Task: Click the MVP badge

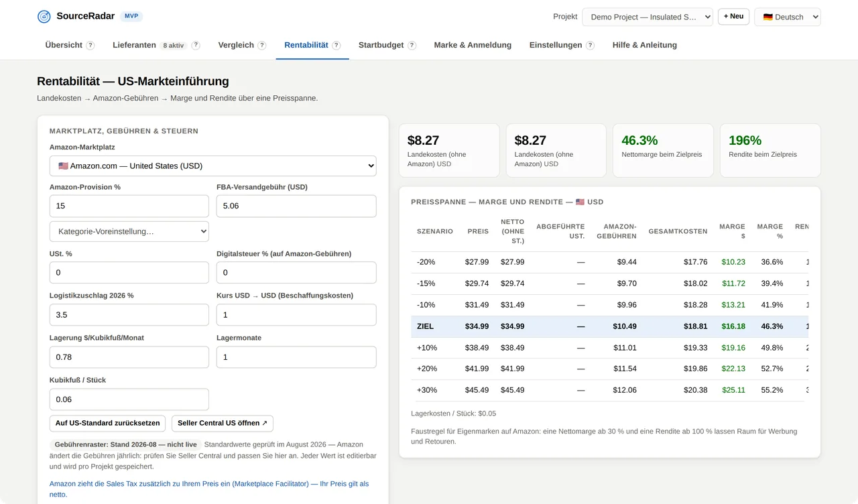Action: [x=131, y=16]
